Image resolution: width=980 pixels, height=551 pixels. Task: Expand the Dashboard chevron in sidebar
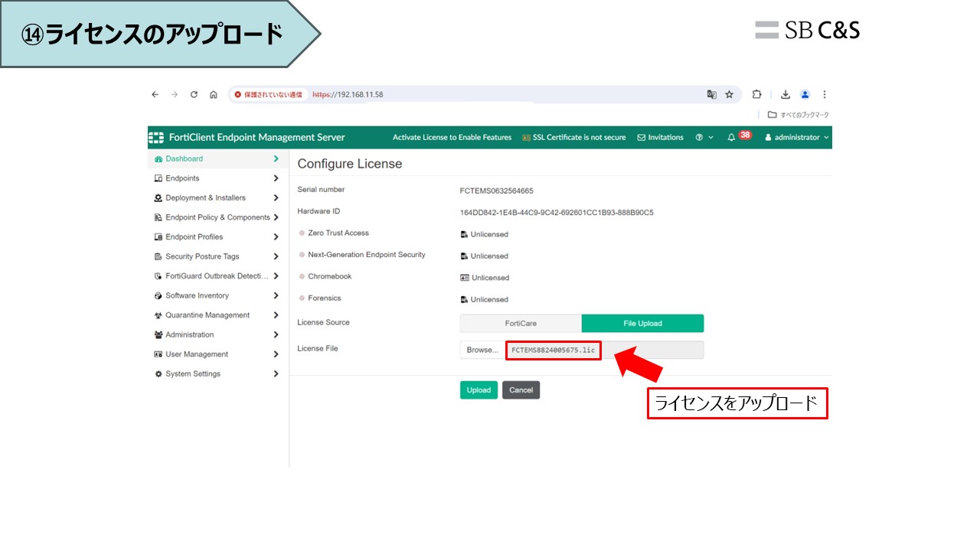[276, 159]
